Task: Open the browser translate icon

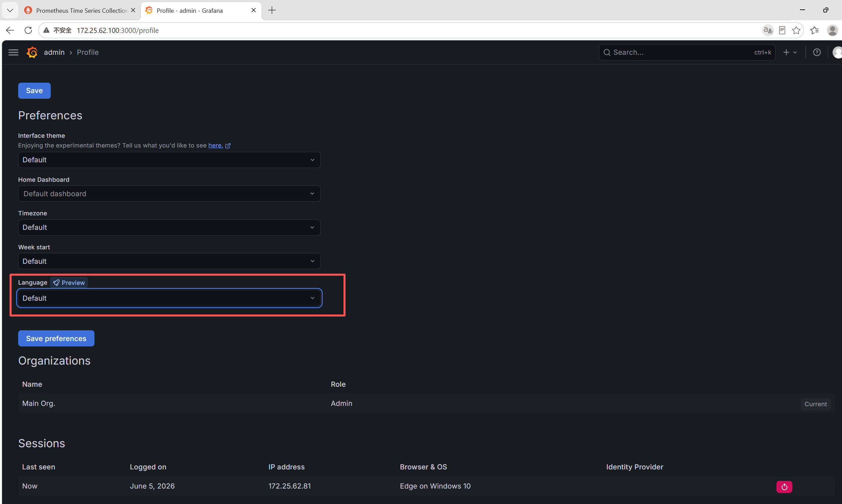Action: [x=768, y=30]
